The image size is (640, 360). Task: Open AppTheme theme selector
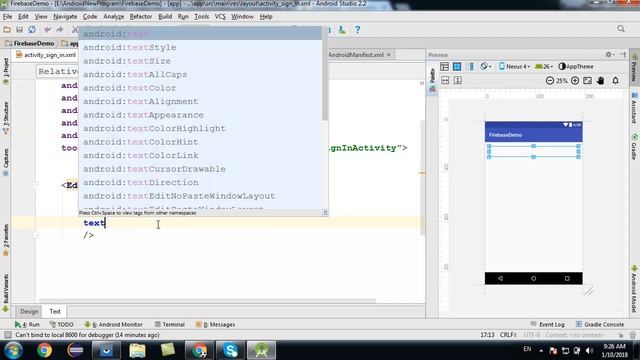[576, 67]
